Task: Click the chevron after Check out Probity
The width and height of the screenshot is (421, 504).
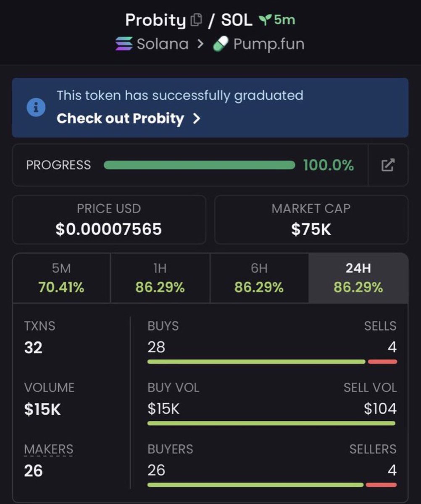Action: coord(196,119)
